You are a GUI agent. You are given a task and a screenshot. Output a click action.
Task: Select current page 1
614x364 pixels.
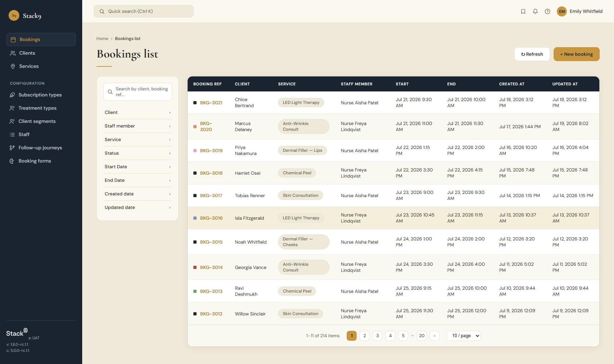[352, 336]
